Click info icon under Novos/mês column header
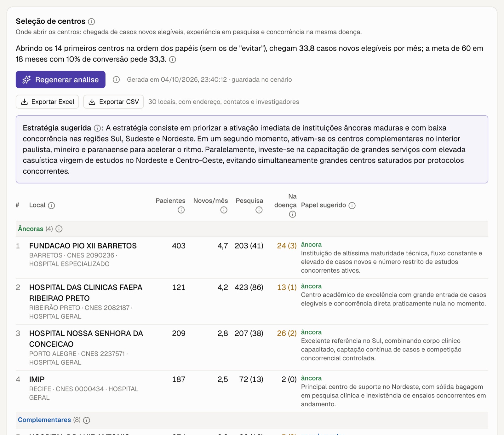 pyautogui.click(x=224, y=210)
